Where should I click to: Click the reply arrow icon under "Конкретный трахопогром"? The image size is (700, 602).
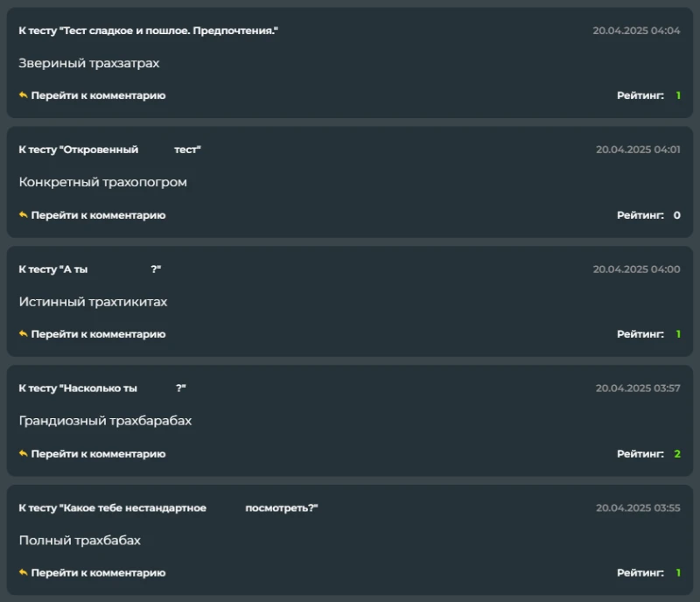[x=24, y=215]
